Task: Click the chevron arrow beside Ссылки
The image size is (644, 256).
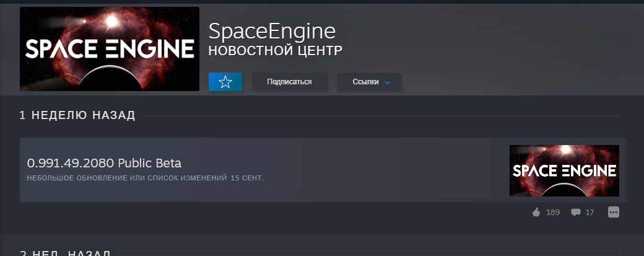Action: 387,82
